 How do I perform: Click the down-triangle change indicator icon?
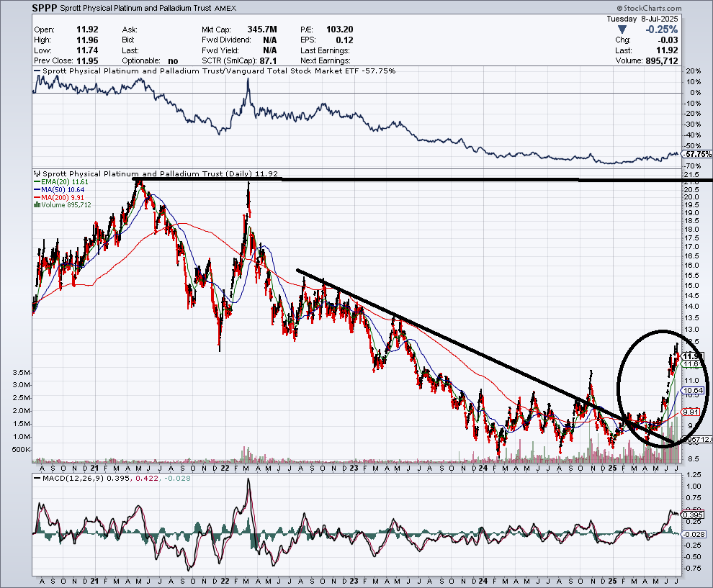click(622, 30)
